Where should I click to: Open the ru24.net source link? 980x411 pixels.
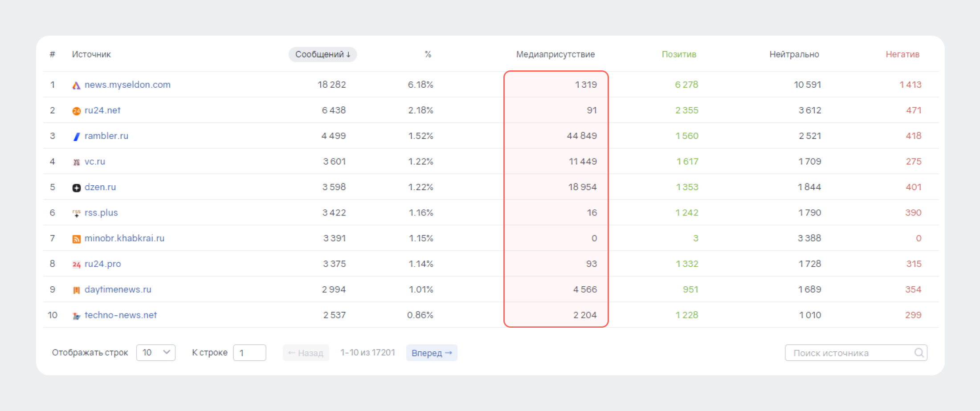click(x=102, y=110)
